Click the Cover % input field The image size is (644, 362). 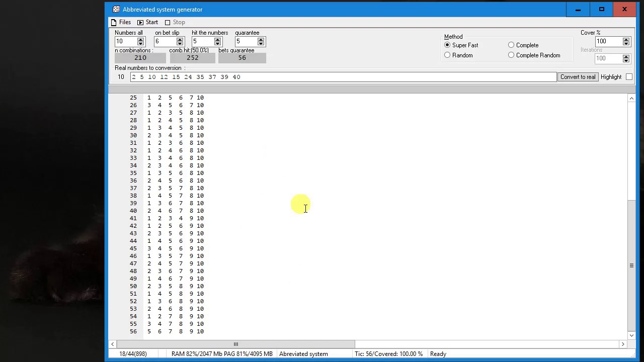[609, 41]
